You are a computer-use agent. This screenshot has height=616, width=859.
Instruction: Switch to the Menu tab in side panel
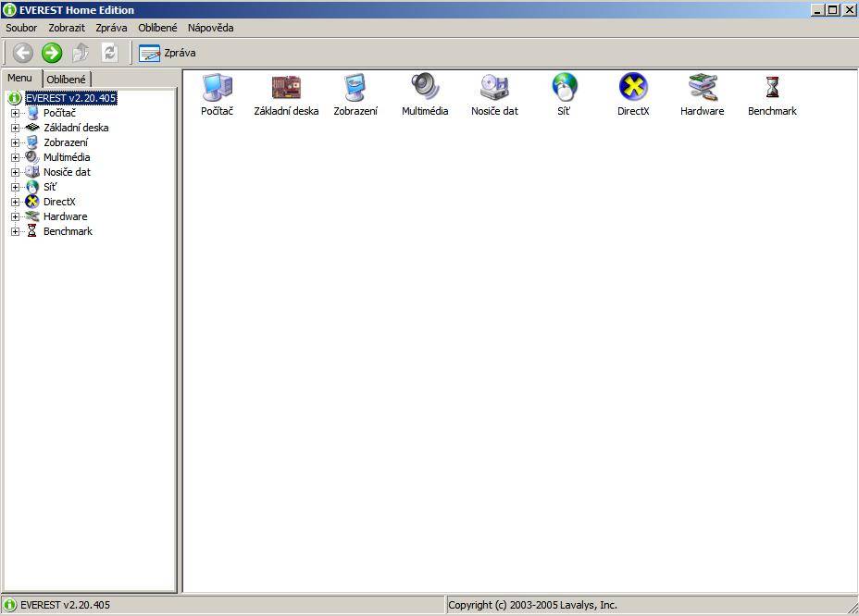click(20, 79)
